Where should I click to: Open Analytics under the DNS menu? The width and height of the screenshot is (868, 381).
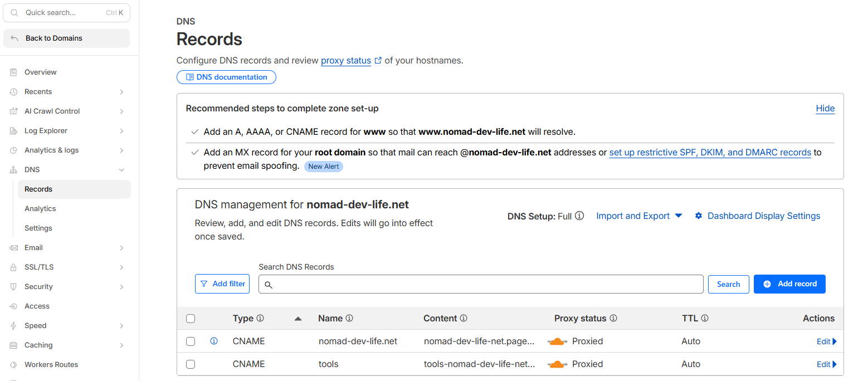click(x=40, y=209)
